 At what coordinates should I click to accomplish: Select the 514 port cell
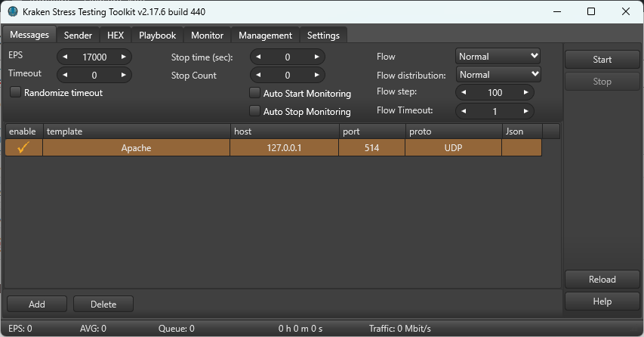[x=371, y=147]
